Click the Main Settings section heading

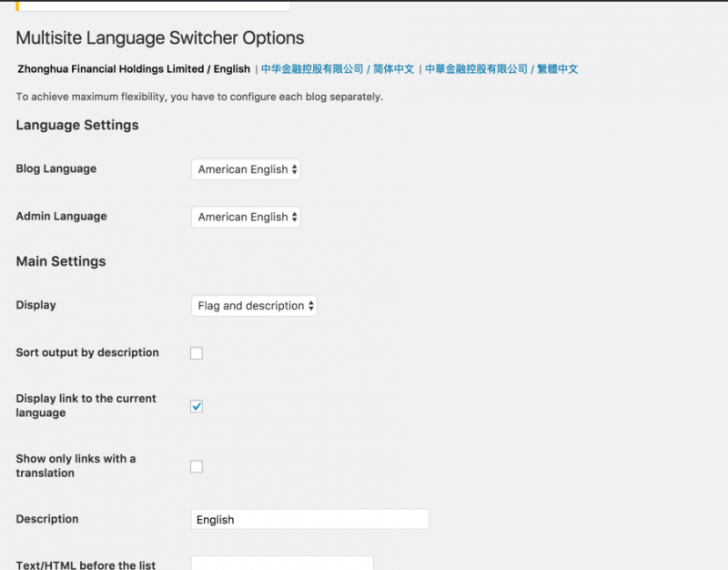tap(61, 261)
